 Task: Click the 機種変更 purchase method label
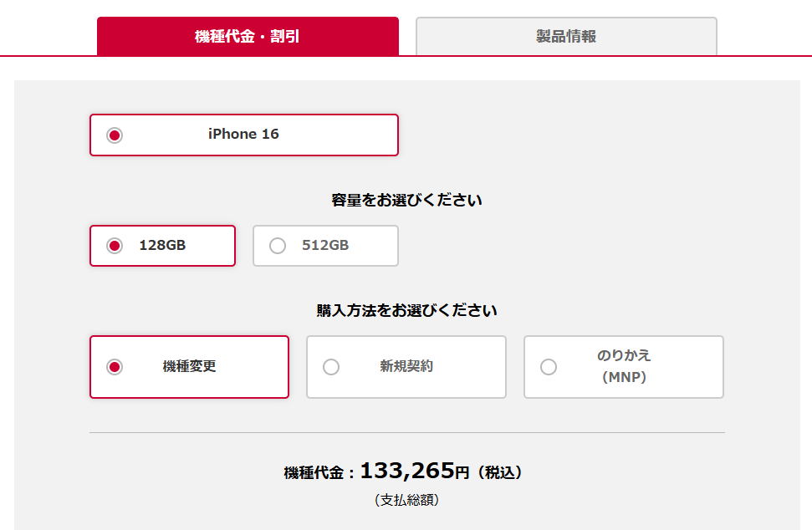click(x=189, y=366)
